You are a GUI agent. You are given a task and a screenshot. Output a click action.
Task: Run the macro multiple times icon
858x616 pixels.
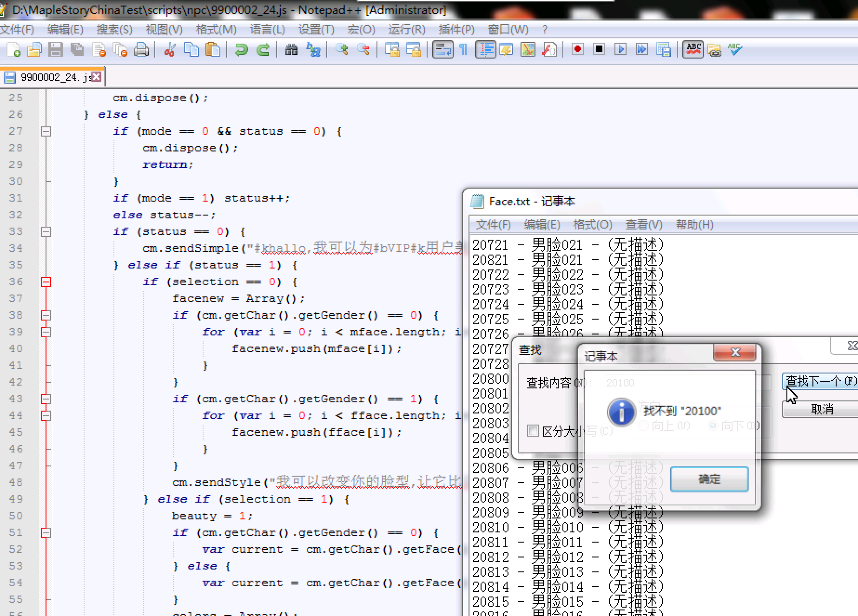tap(642, 49)
